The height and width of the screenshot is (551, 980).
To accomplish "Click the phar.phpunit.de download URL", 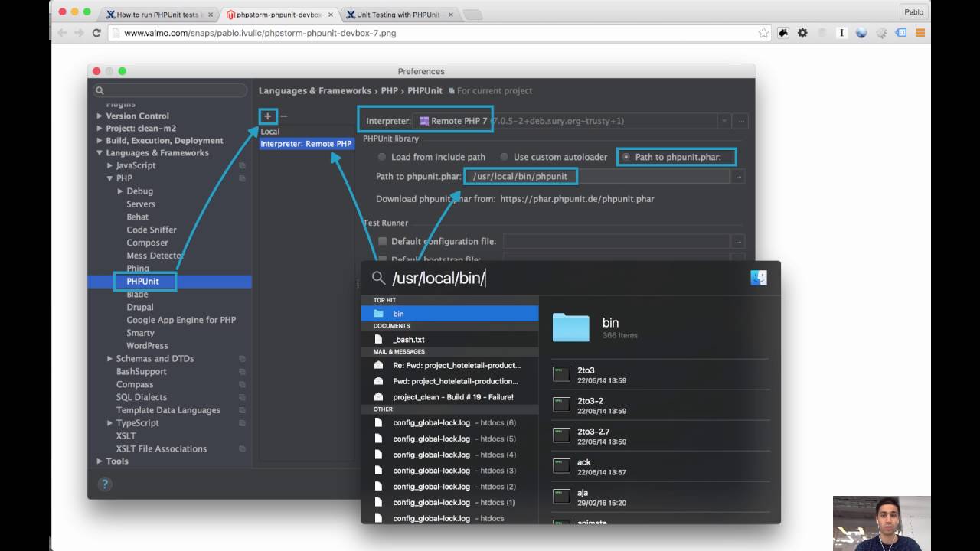I will [x=577, y=199].
